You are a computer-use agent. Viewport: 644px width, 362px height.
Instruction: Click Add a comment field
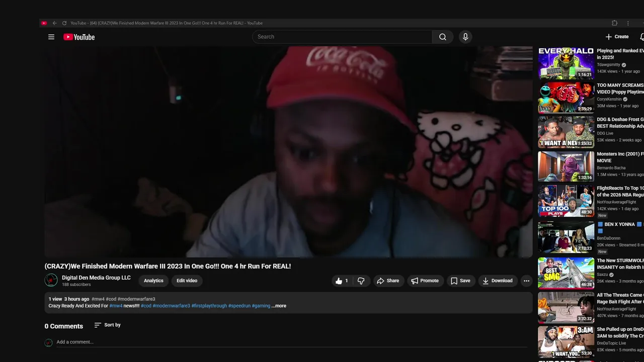tap(292, 342)
